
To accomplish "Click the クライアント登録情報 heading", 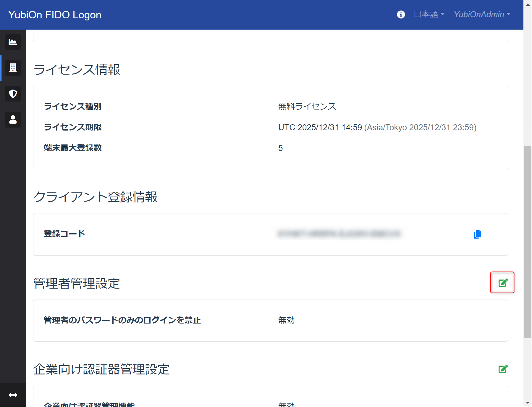I will point(95,197).
